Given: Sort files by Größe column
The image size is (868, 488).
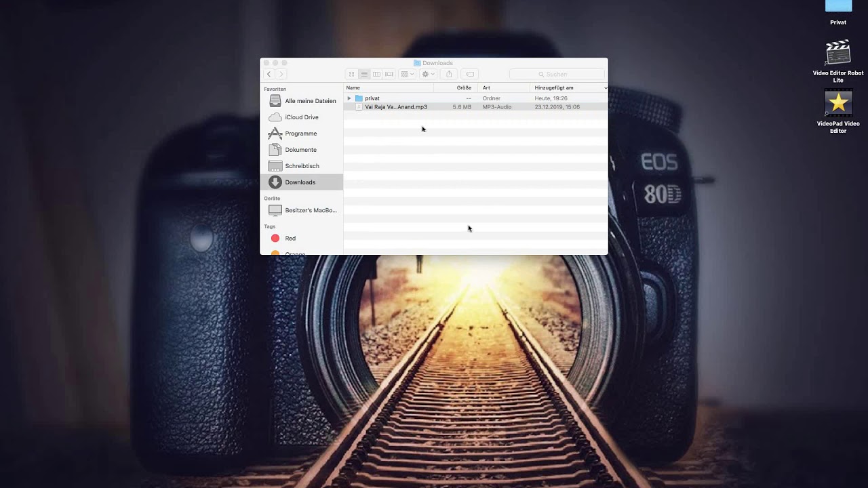Looking at the screenshot, I should pos(456,88).
